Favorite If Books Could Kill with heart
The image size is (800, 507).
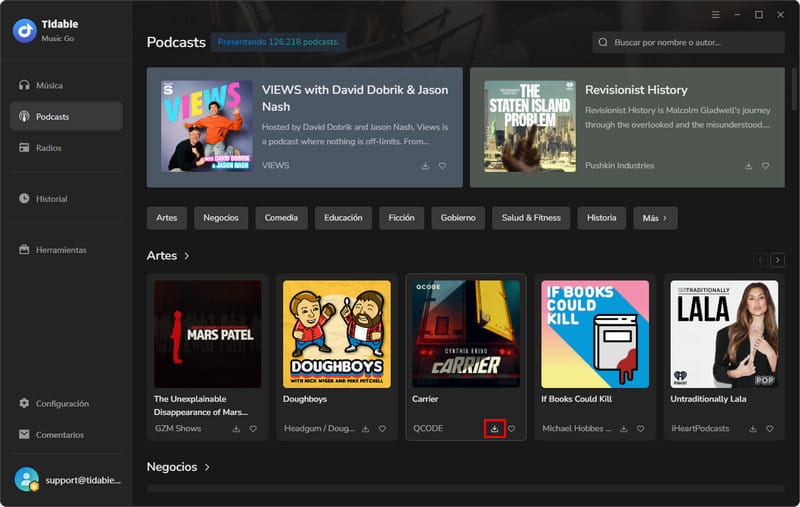pos(640,429)
